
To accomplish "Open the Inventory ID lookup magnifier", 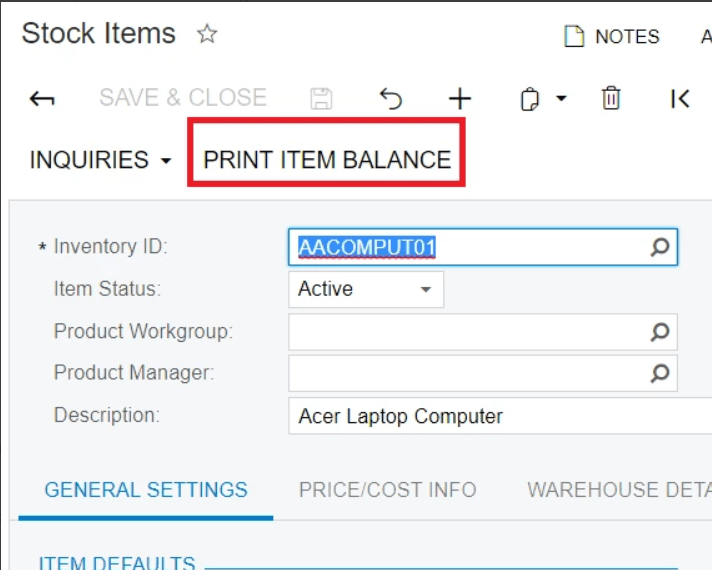I will [x=660, y=247].
